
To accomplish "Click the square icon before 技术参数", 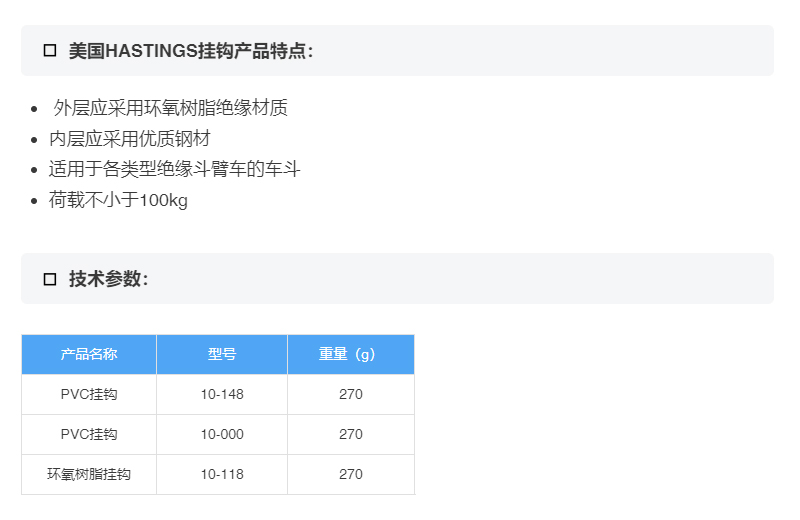I will pyautogui.click(x=50, y=279).
